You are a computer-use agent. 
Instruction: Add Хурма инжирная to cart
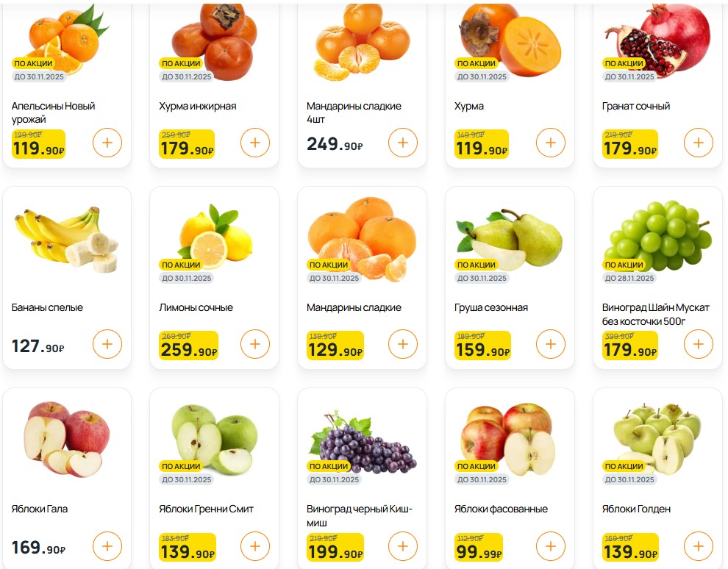(255, 143)
